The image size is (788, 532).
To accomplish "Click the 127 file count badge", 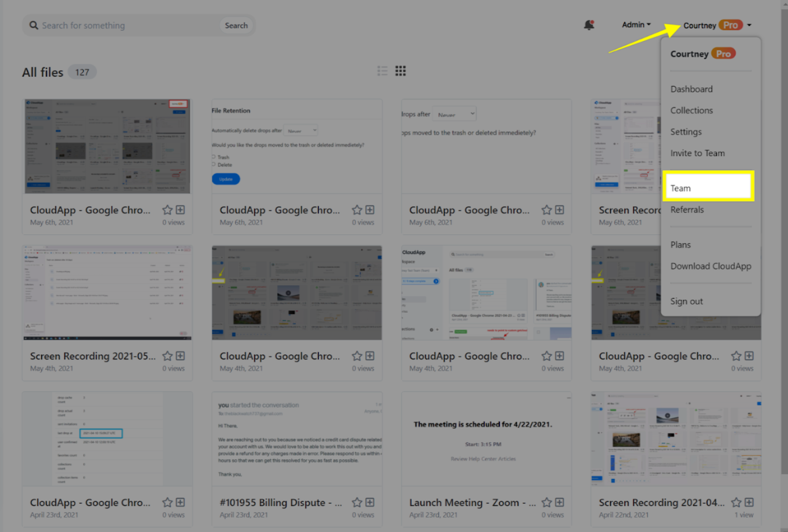I will pyautogui.click(x=82, y=72).
